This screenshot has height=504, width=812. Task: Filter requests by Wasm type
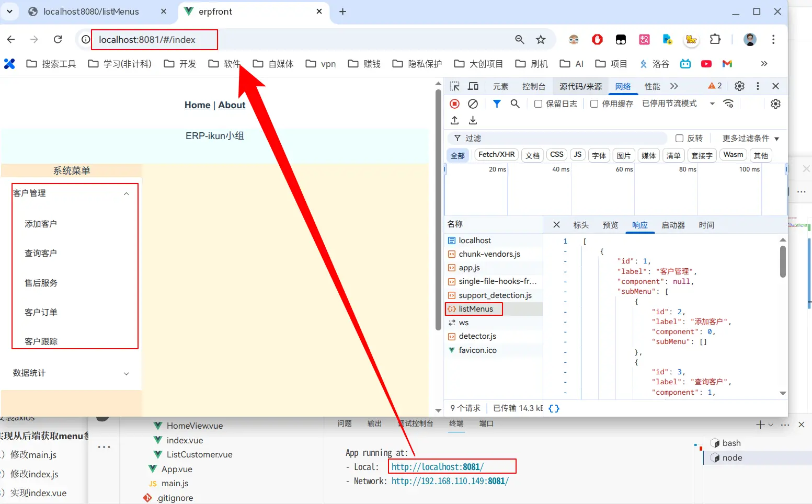tap(733, 155)
